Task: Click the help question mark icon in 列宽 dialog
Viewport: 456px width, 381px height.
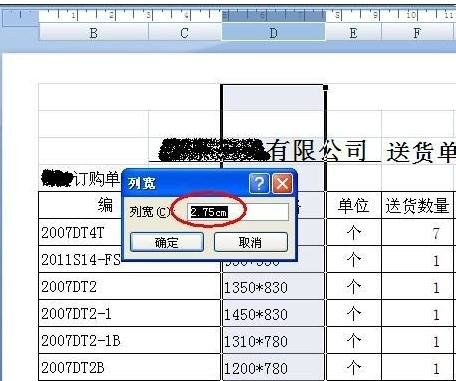Action: (x=259, y=183)
